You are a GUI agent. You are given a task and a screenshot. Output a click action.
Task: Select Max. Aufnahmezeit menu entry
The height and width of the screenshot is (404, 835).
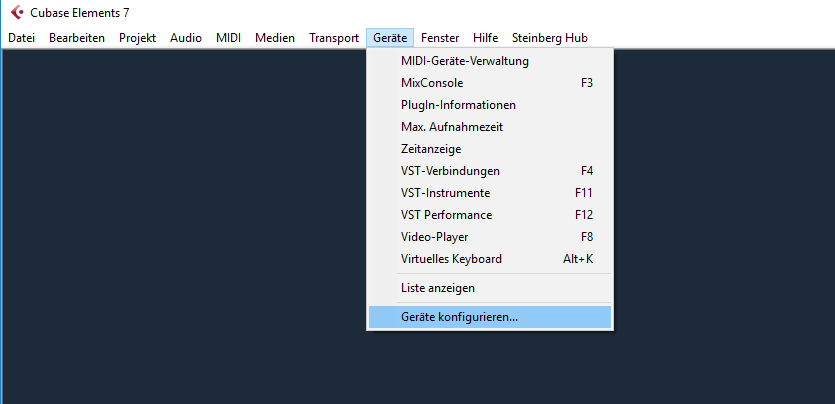tap(490, 127)
